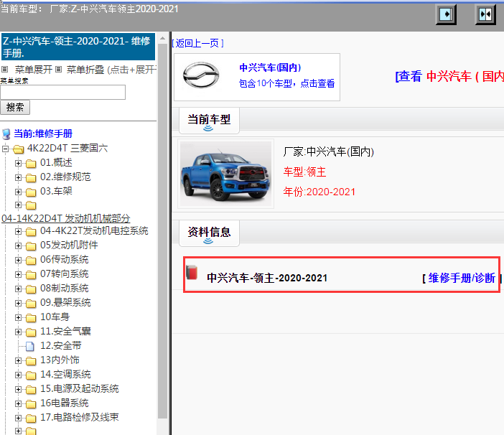Click 年份:2020-2021 text
This screenshot has height=435, width=504.
tap(319, 192)
